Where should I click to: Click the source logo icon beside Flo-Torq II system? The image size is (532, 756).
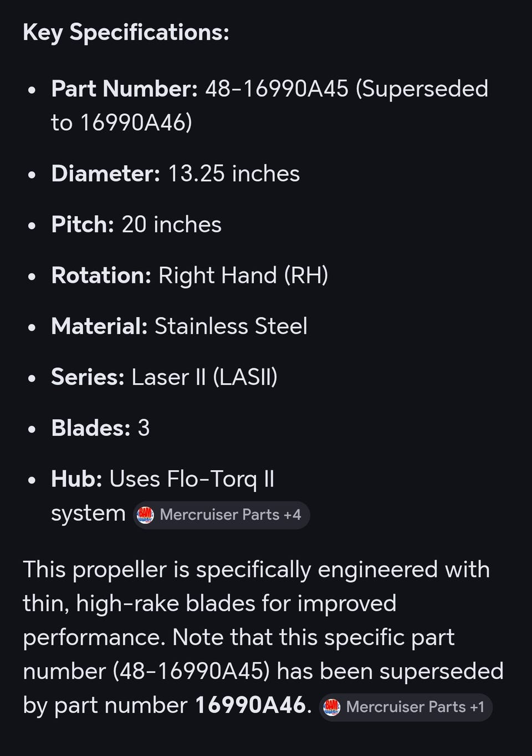coord(145,515)
